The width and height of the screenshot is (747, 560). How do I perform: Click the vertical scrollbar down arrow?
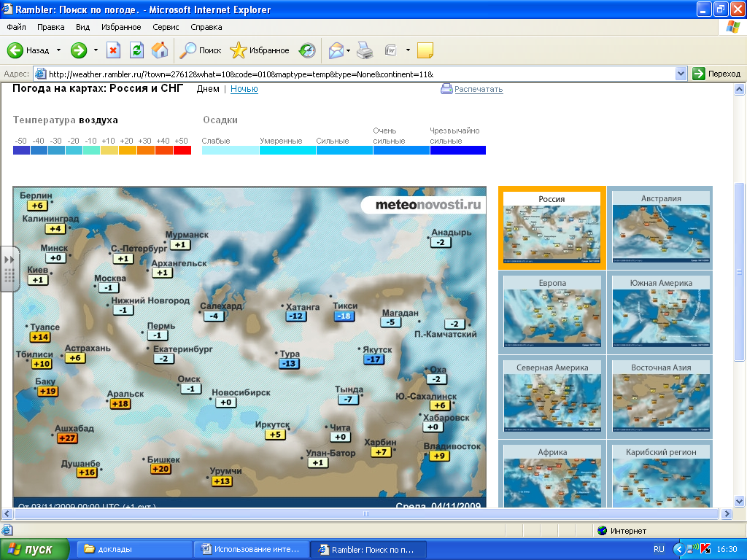[740, 500]
